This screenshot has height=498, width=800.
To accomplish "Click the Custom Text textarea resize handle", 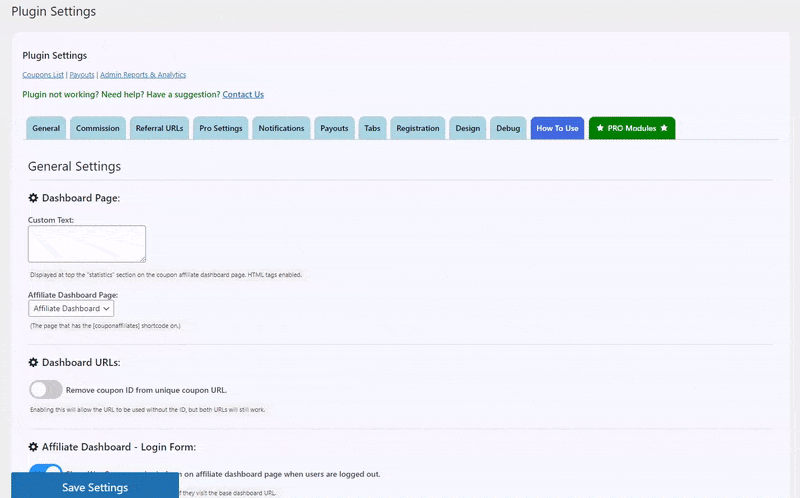I will coord(143,259).
